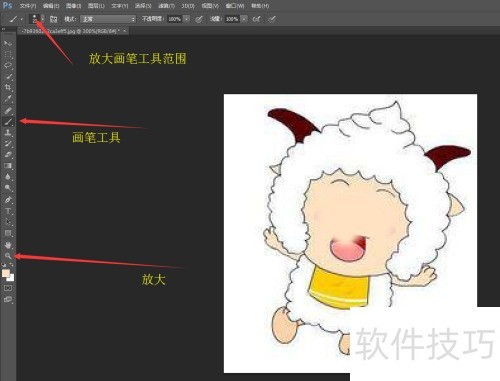Open the 选择(S) menu
The image size is (500, 381).
tap(143, 6)
